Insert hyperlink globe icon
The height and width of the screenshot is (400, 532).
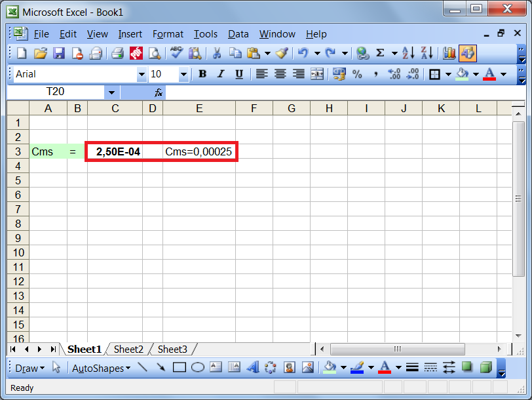click(362, 53)
